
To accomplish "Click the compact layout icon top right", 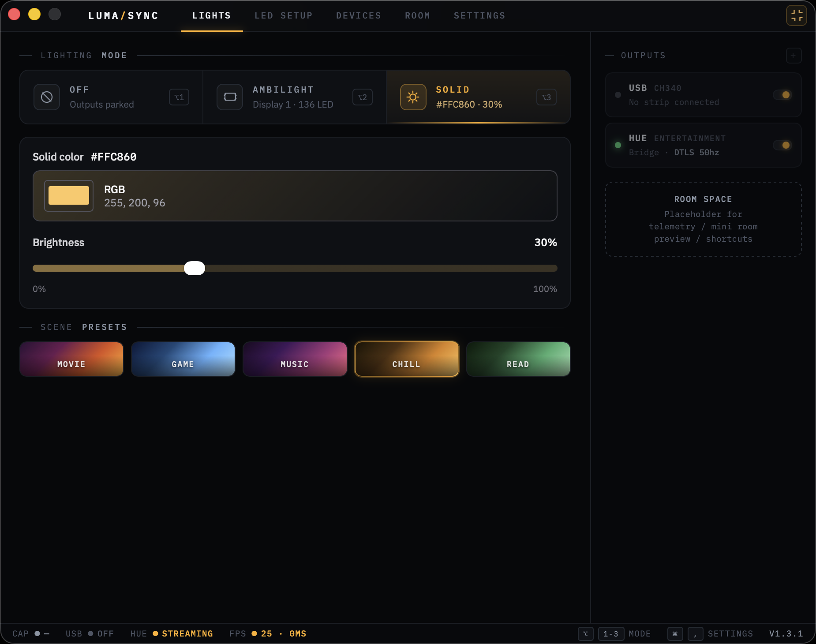I will tap(796, 15).
